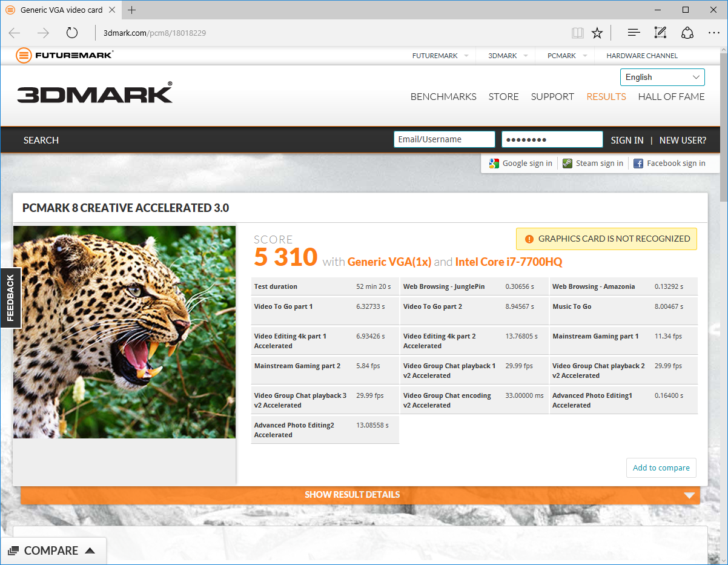Viewport: 728px width, 565px height.
Task: Open the Share icon in toolbar
Action: tap(687, 33)
